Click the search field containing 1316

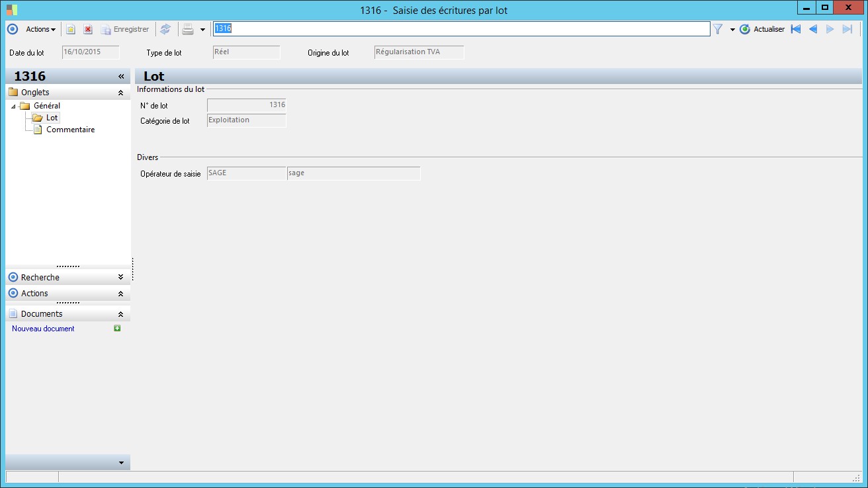[x=461, y=28]
